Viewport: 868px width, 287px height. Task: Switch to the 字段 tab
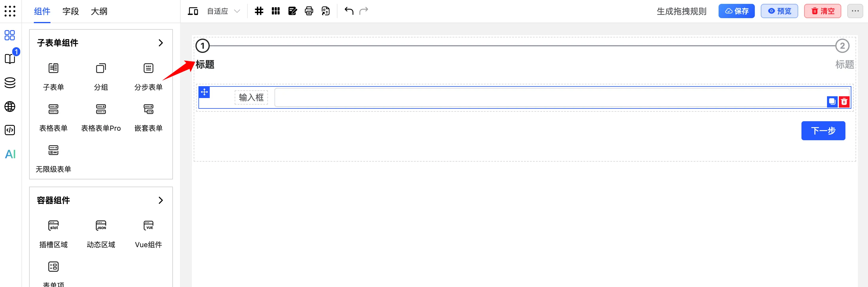click(x=70, y=11)
